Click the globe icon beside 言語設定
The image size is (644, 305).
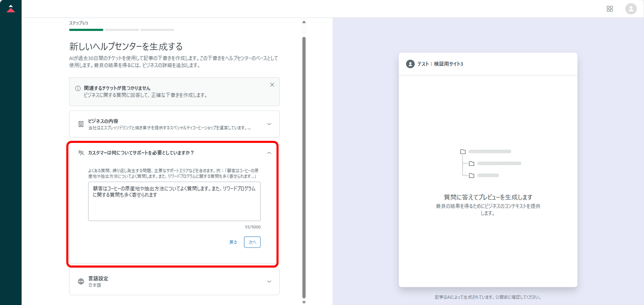(x=81, y=282)
